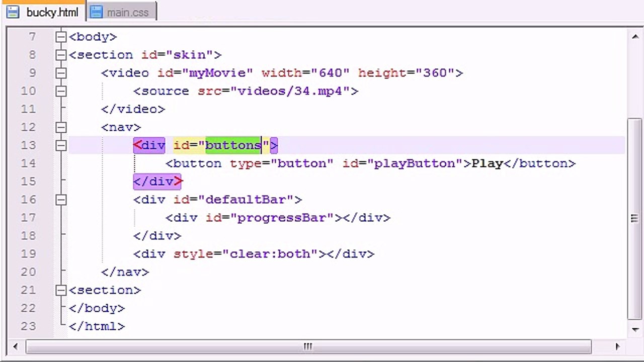The image size is (644, 362).
Task: Click the <nav> opening tag on line 12
Action: pyautogui.click(x=121, y=127)
